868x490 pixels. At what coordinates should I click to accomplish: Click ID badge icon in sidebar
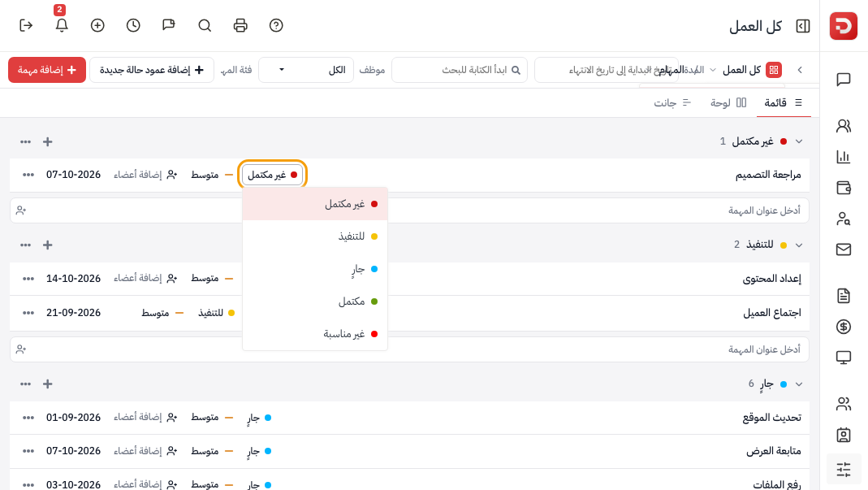(x=844, y=435)
